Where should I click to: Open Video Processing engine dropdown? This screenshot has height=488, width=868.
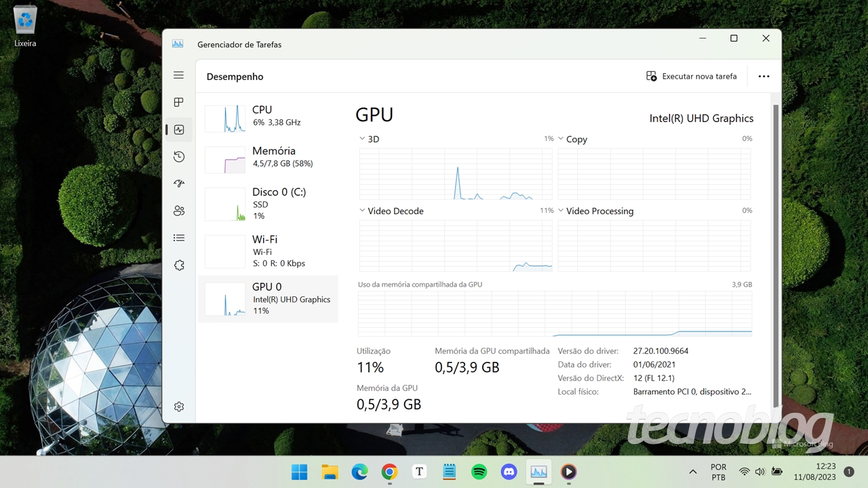[x=561, y=211]
